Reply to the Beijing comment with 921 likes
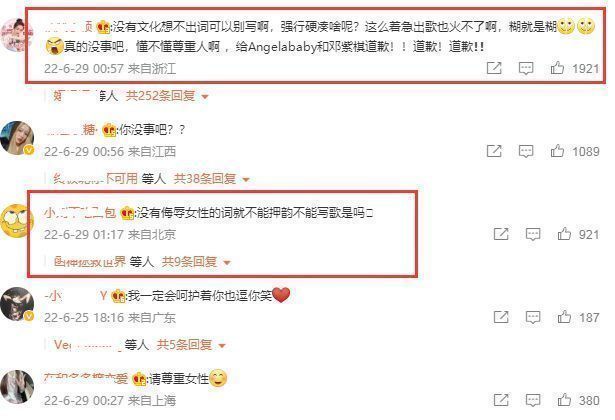 (533, 235)
